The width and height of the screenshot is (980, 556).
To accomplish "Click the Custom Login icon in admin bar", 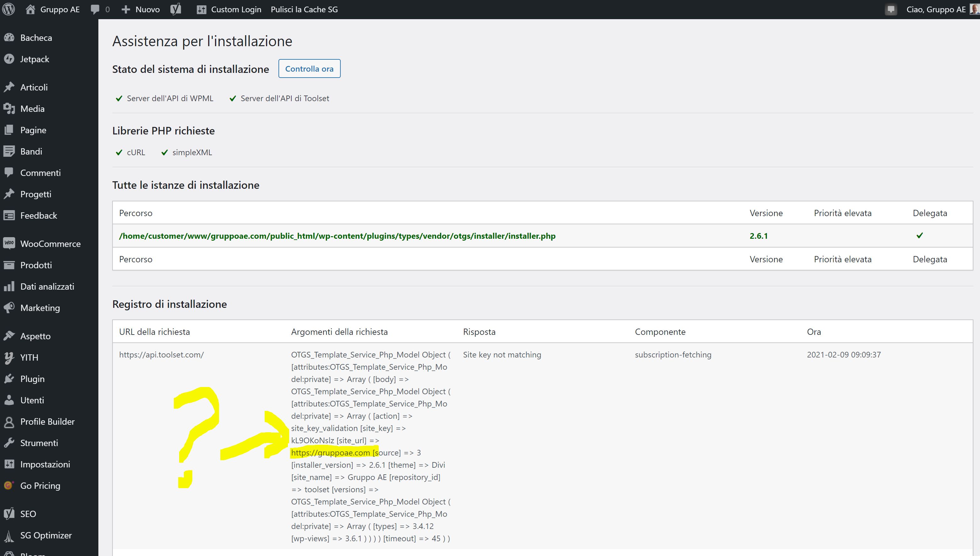I will (201, 9).
